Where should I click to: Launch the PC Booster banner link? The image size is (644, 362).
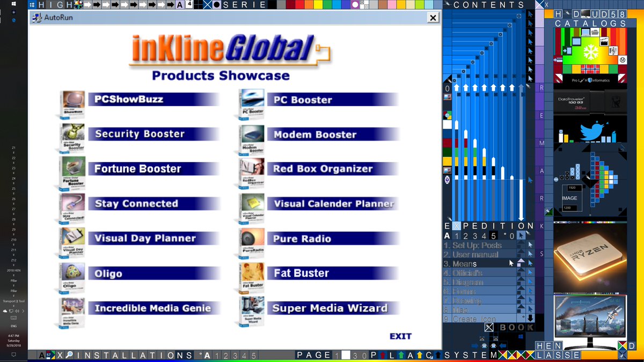(x=333, y=100)
